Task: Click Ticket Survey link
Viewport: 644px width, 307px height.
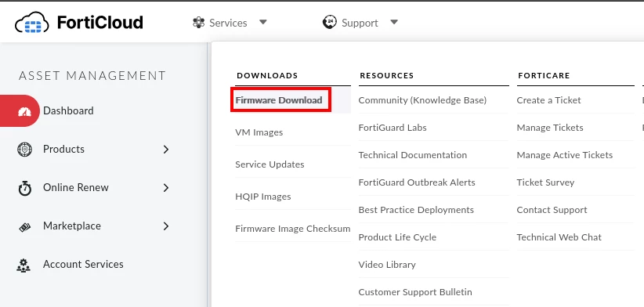Action: 545,182
